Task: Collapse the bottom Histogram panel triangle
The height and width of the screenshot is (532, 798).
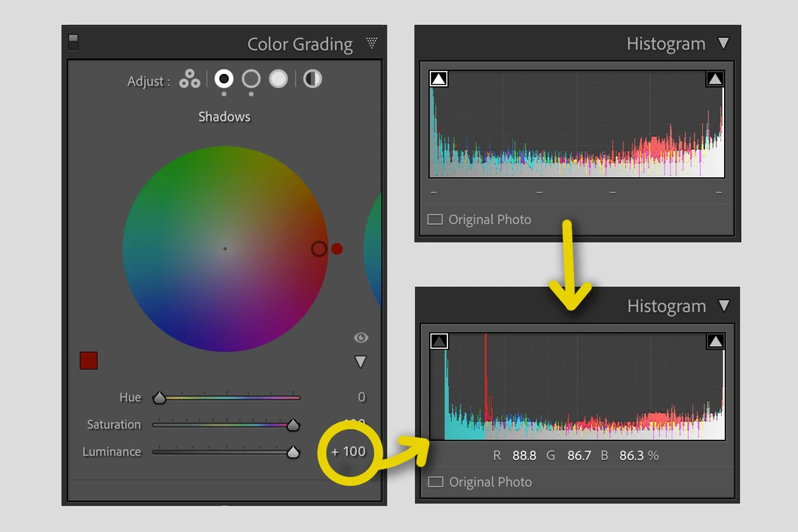Action: point(724,306)
